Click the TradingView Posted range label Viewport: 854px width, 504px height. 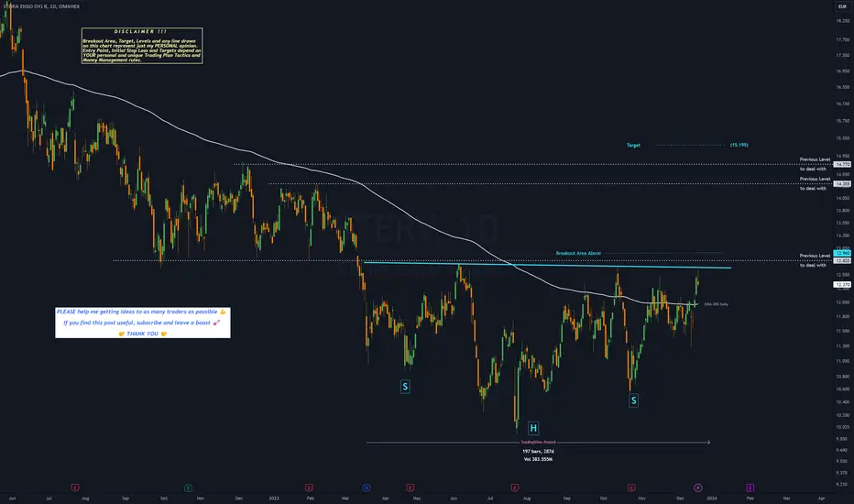538,443
